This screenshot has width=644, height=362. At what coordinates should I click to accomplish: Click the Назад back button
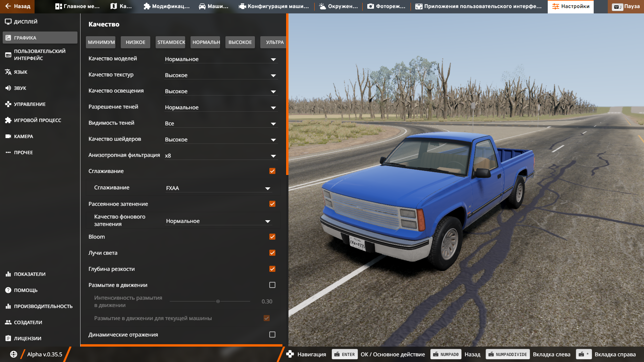(17, 6)
